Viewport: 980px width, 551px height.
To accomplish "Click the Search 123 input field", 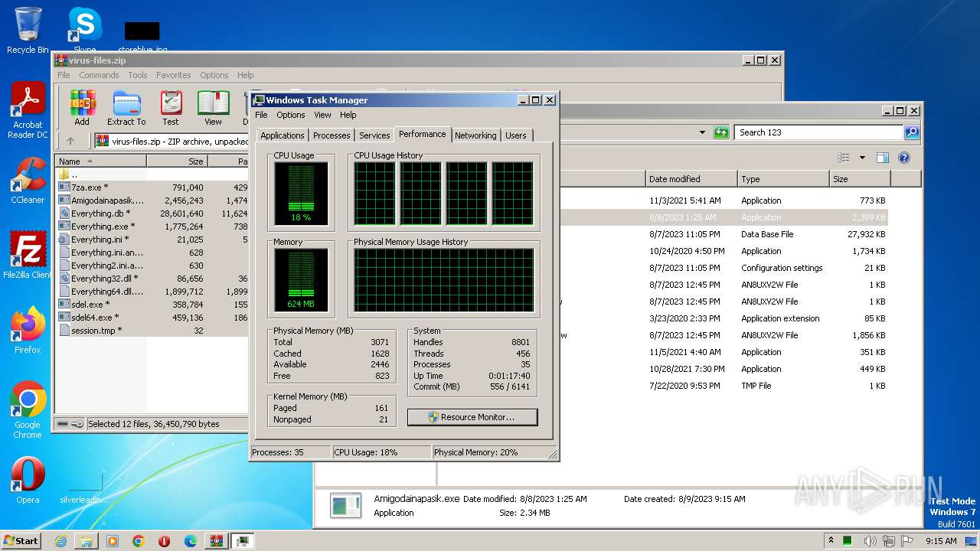I will [x=818, y=132].
